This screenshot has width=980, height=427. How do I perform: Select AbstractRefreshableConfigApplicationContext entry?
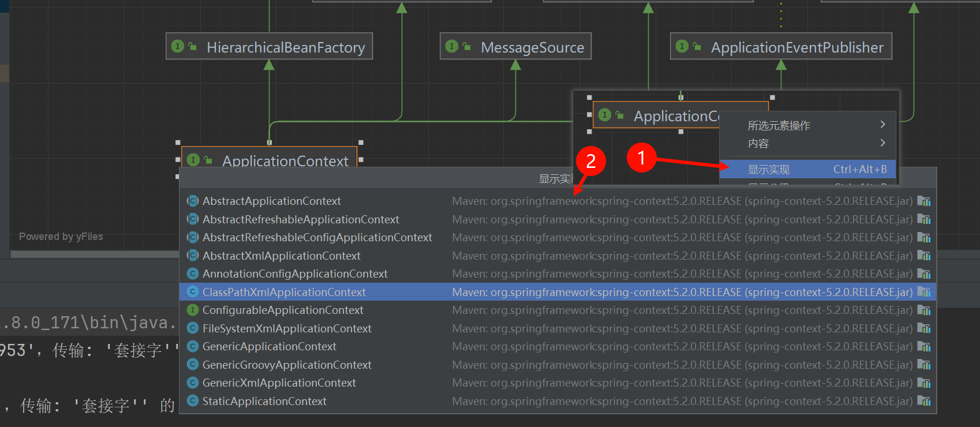tap(317, 238)
